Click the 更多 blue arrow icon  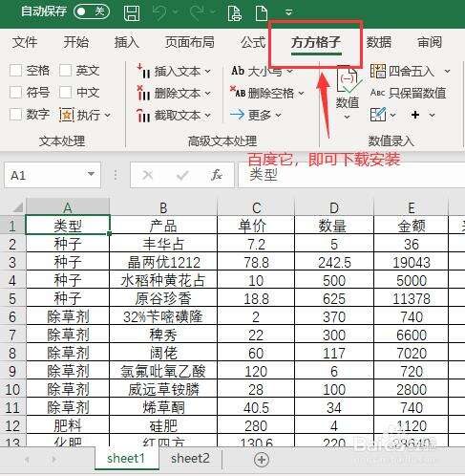(238, 115)
